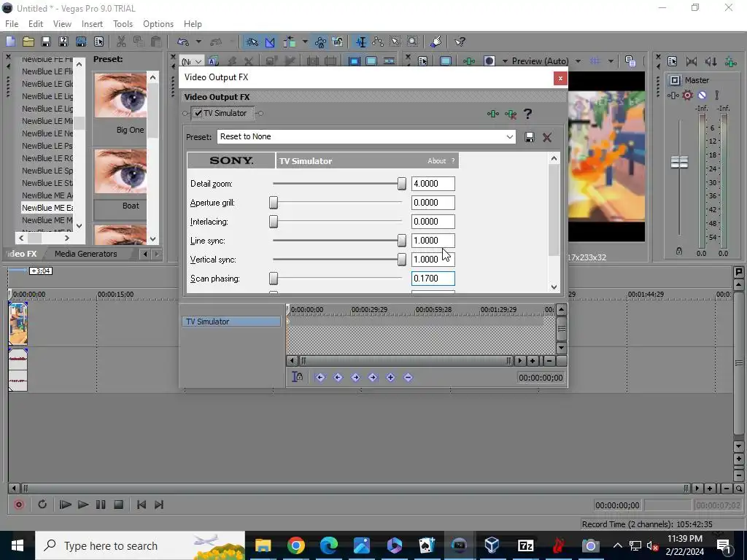
Task: Select the NewBlue ME Earthquake effect
Action: pos(47,208)
